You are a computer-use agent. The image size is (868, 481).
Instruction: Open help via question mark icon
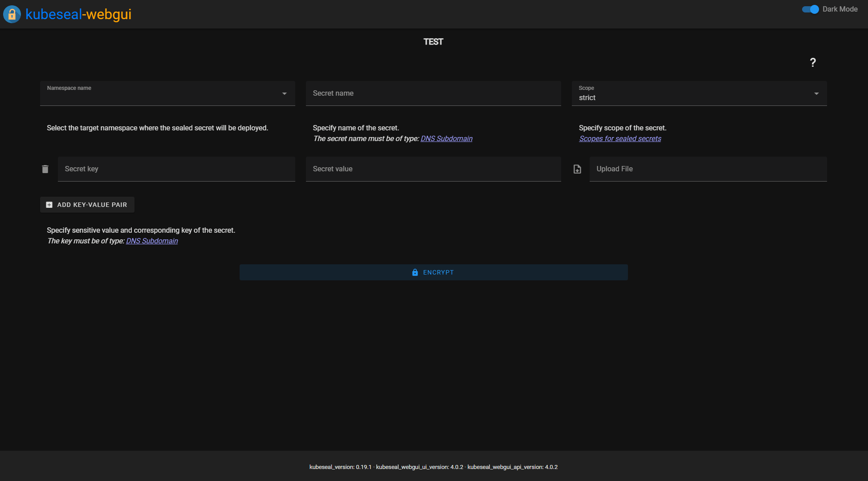pyautogui.click(x=812, y=63)
